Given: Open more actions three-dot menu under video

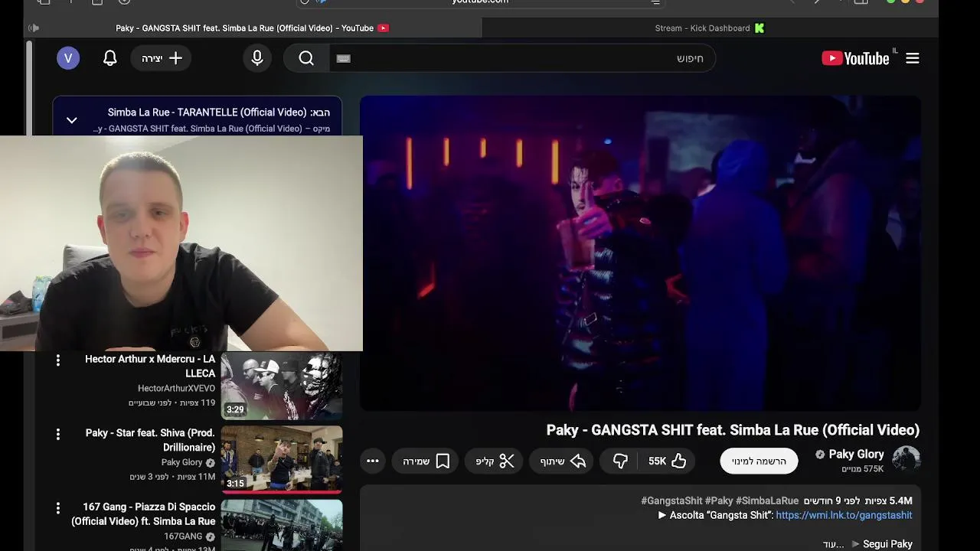Looking at the screenshot, I should [x=373, y=461].
